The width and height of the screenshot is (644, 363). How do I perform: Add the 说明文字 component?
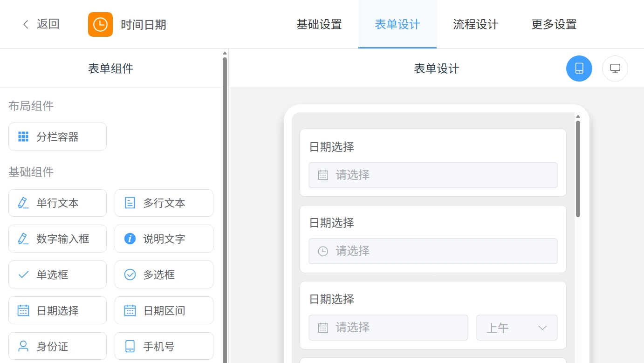tap(164, 239)
